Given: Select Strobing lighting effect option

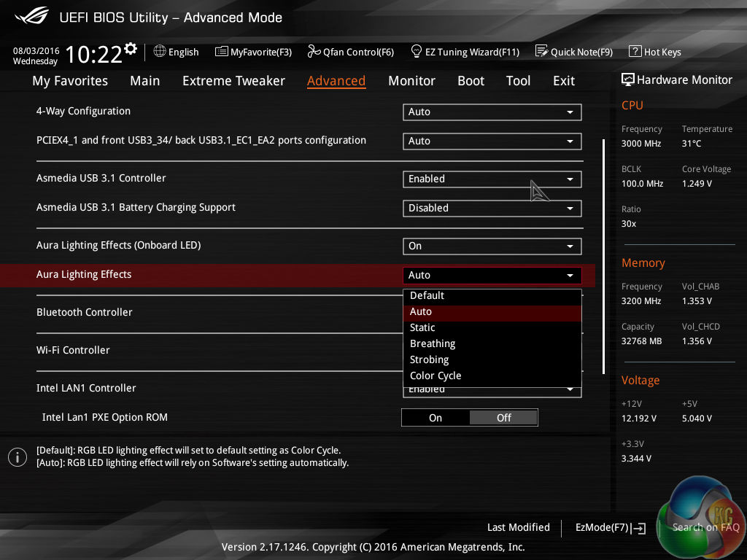Looking at the screenshot, I should coord(492,359).
